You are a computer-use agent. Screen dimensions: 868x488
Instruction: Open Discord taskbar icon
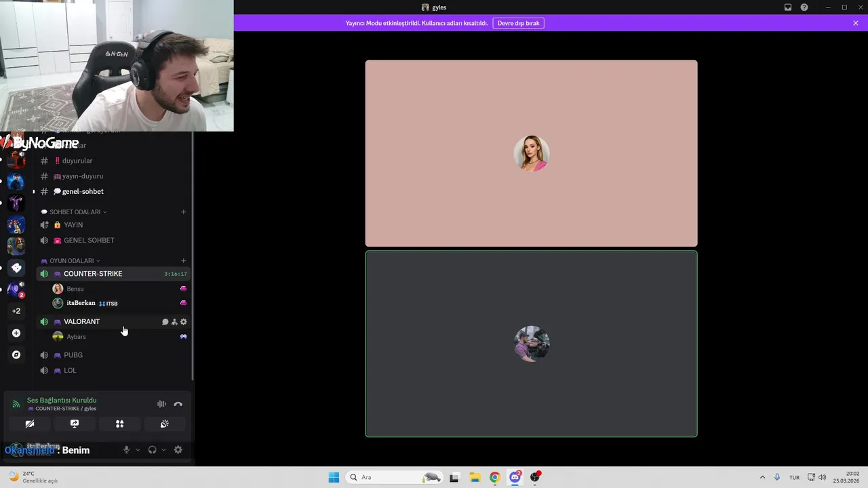515,477
